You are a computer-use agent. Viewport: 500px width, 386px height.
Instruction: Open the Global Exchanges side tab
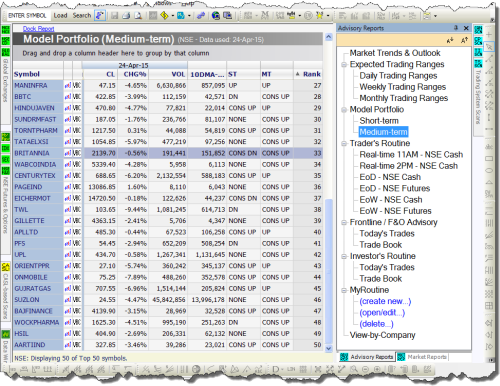5,80
